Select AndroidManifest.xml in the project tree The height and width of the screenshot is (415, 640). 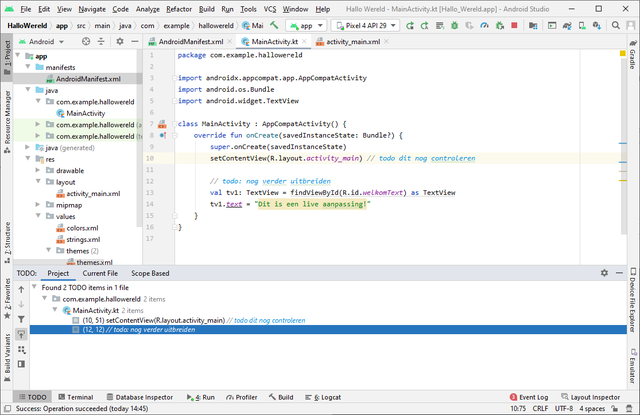(x=88, y=78)
